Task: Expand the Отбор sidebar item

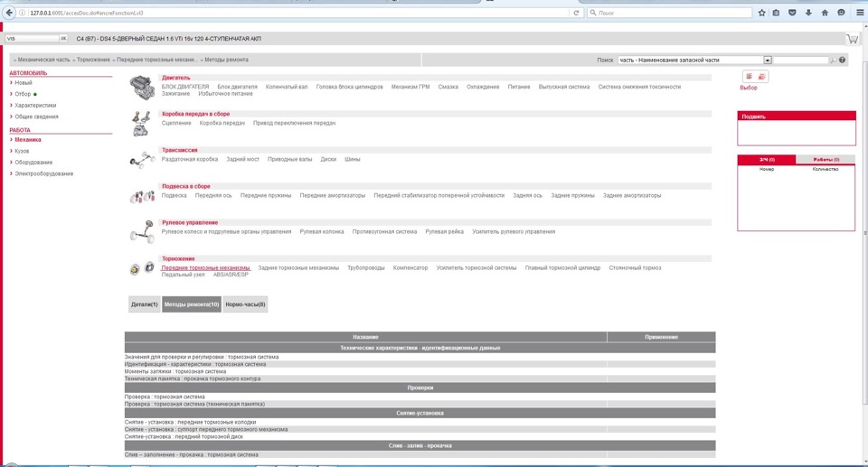Action: [23, 94]
